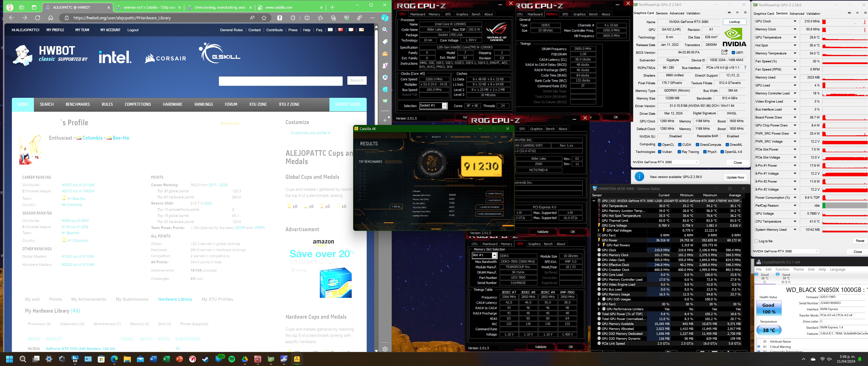
Task: Open hamburger menu in GPU-Z Graphics Card window
Action: pyautogui.click(x=745, y=13)
